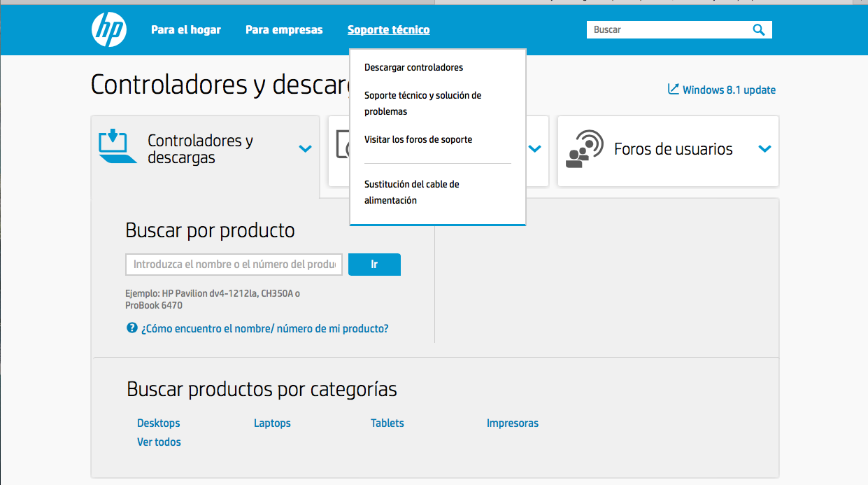This screenshot has height=485, width=868.
Task: Click into the Buscar search box
Action: [668, 30]
